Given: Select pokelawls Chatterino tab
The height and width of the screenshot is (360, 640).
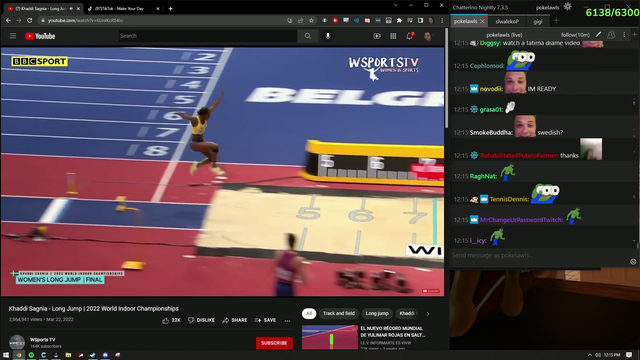Looking at the screenshot, I should click(465, 21).
